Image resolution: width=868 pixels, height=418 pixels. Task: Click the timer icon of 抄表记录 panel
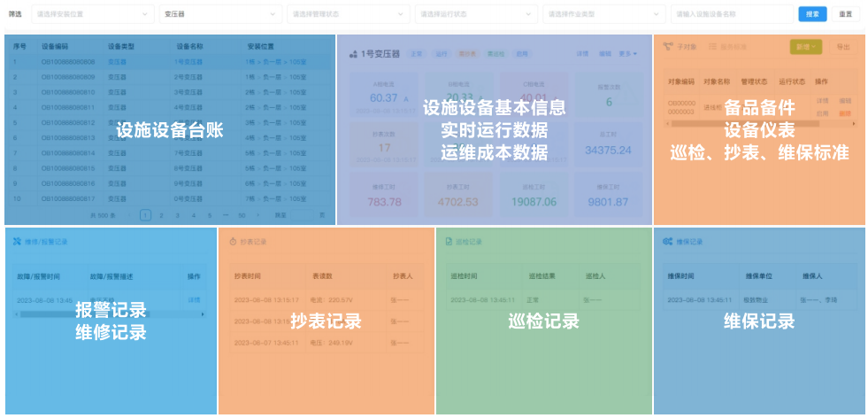click(234, 242)
